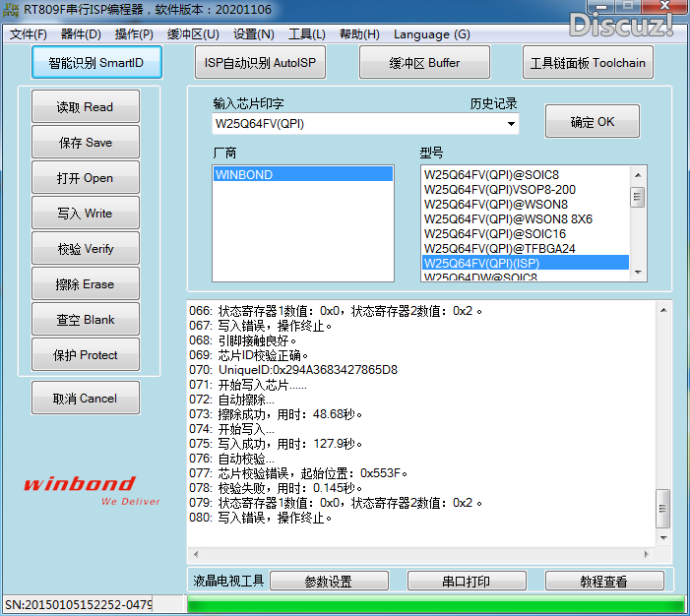
Task: Open the 工具(L) menu
Action: pos(307,34)
